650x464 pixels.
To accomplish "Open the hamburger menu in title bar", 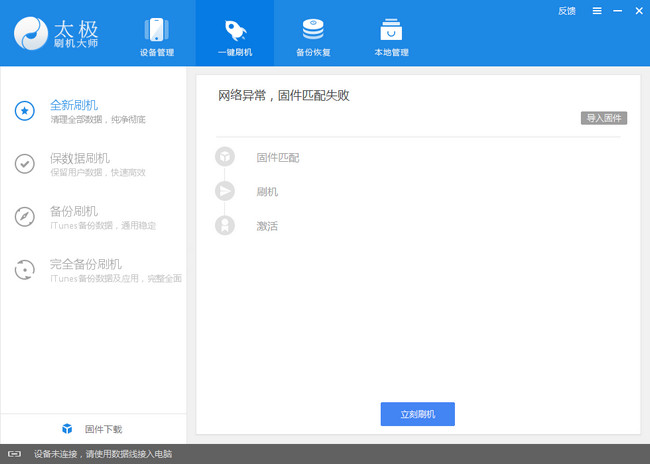I will click(x=597, y=11).
